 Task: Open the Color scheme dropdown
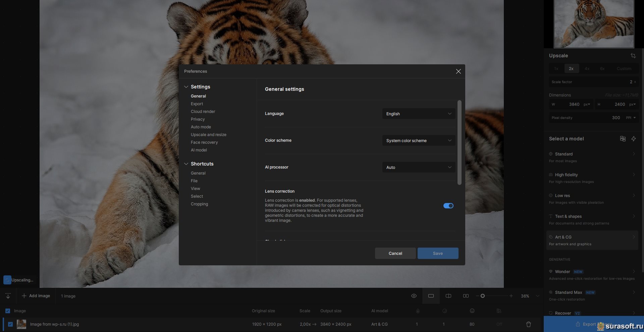(418, 141)
